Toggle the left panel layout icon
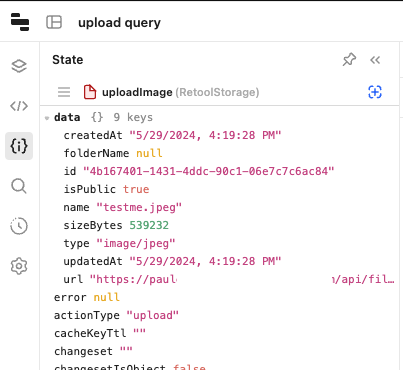The image size is (403, 370). [54, 22]
